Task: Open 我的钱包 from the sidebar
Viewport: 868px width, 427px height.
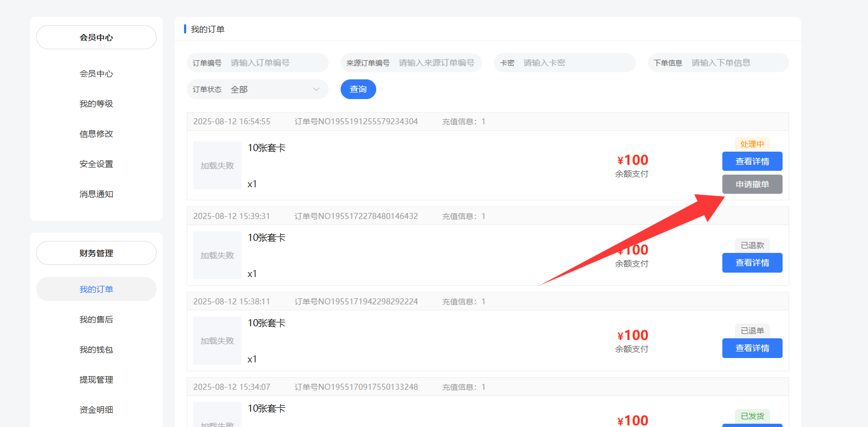Action: point(96,350)
